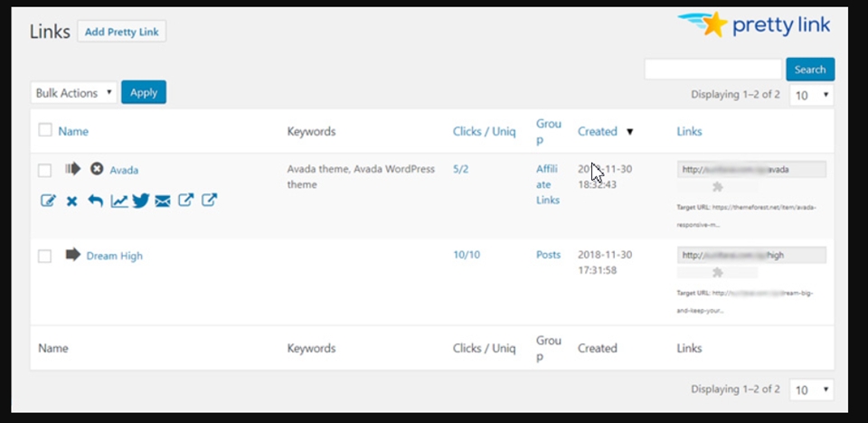Sort table by the Created column header
The image size is (868, 423).
point(598,131)
